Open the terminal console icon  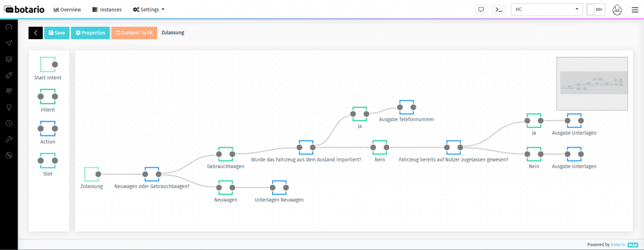[499, 9]
